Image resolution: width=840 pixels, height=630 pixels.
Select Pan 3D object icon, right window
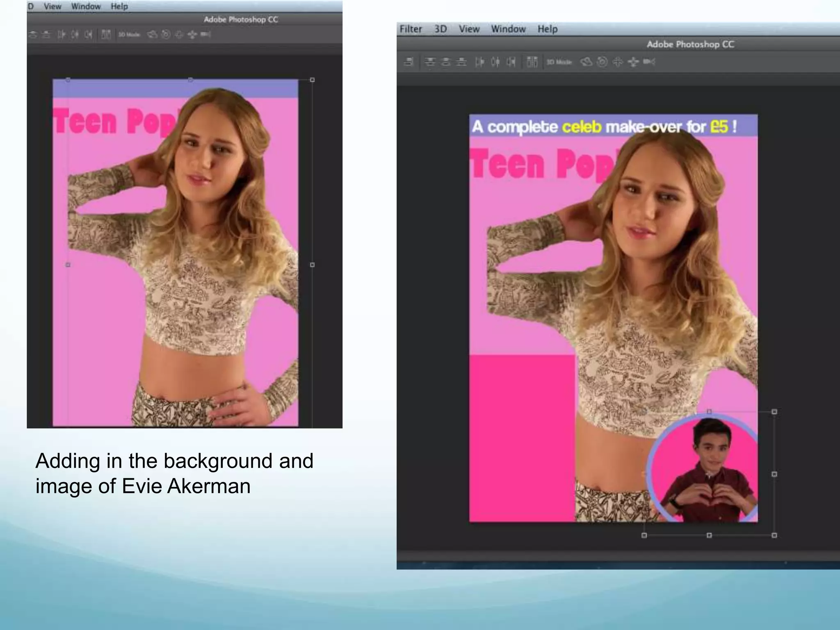tap(618, 62)
